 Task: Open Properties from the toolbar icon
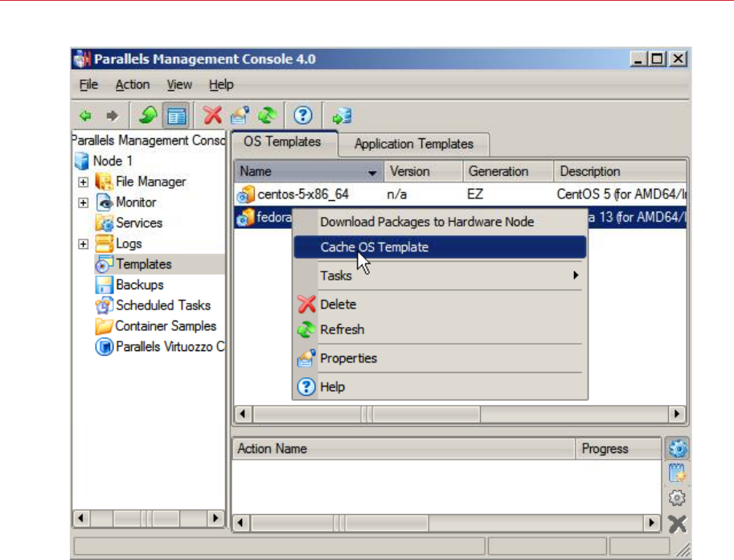coord(240,116)
